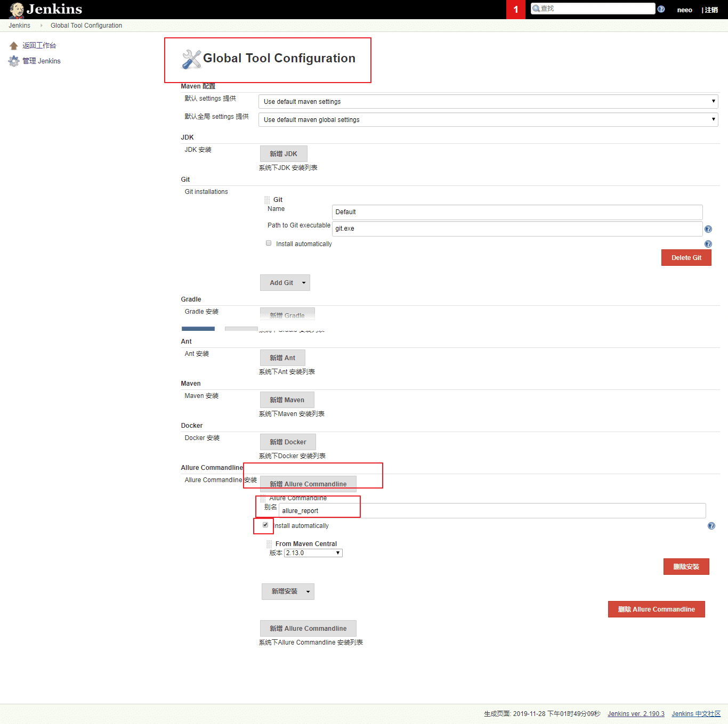Click the 新增 Gradle button
Viewport: 728px width, 724px height.
pyautogui.click(x=287, y=314)
